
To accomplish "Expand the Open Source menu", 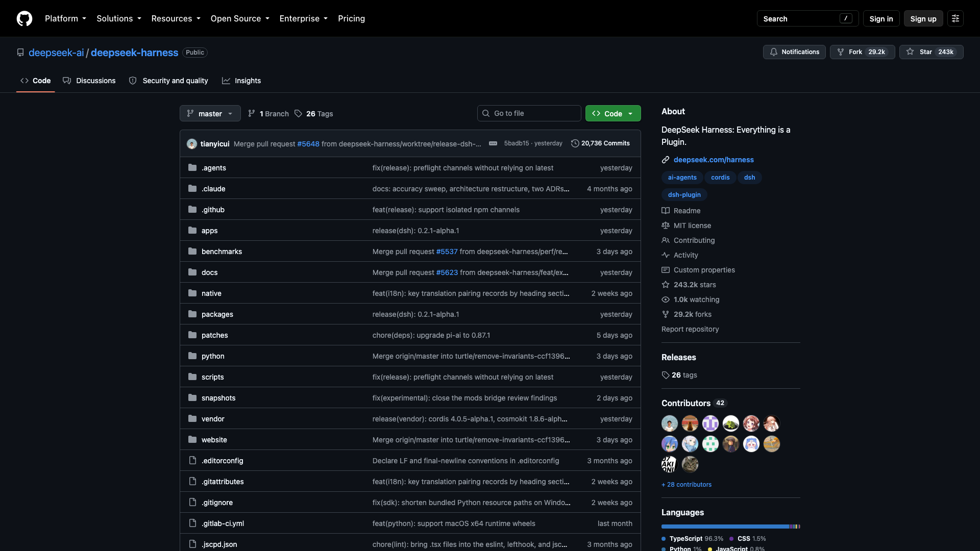I will [x=240, y=18].
